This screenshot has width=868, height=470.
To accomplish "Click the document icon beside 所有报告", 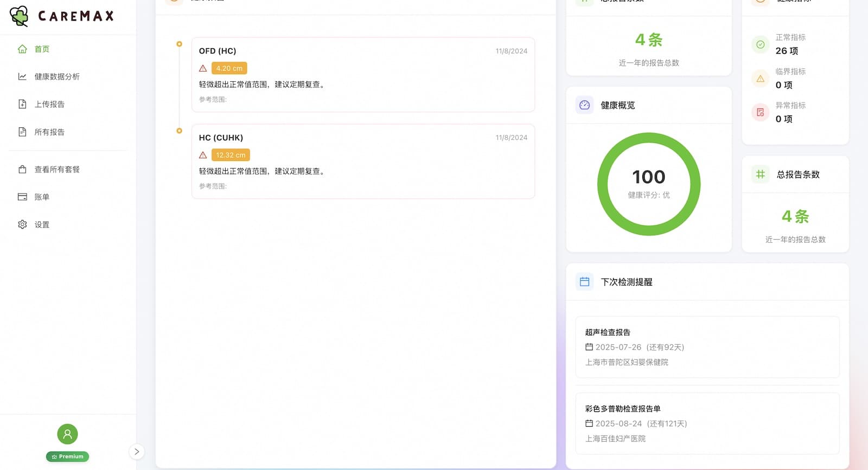I will coord(22,132).
